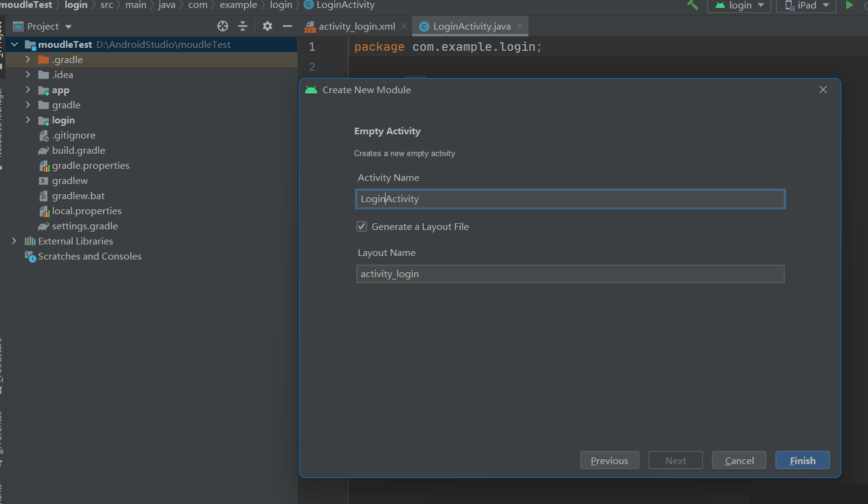Expand External Libraries node arrow

[x=15, y=241]
